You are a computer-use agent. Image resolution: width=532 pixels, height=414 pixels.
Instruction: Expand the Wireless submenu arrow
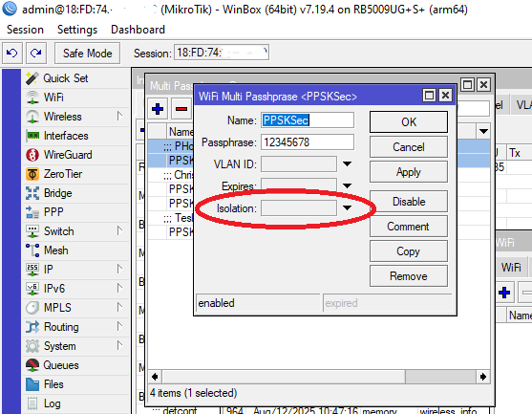[119, 116]
